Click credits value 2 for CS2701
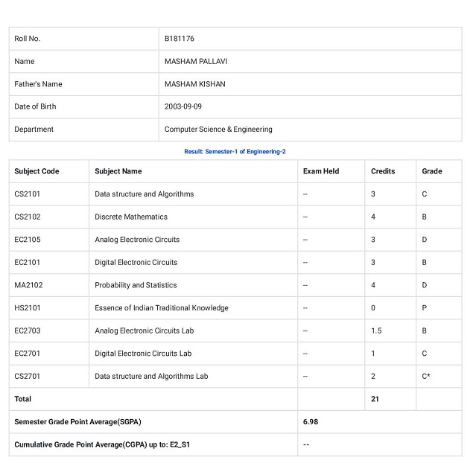Viewport: 476px width, 463px height. pos(373,376)
